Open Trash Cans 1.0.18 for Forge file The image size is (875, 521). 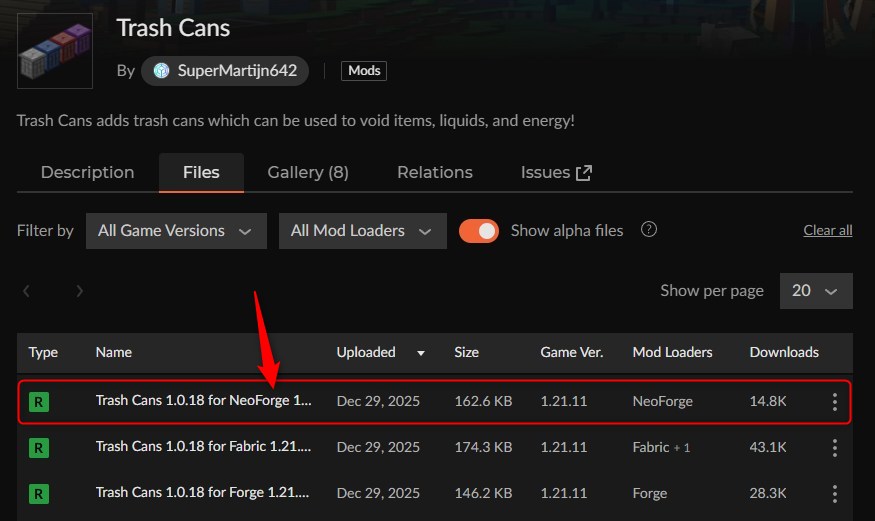pos(203,493)
